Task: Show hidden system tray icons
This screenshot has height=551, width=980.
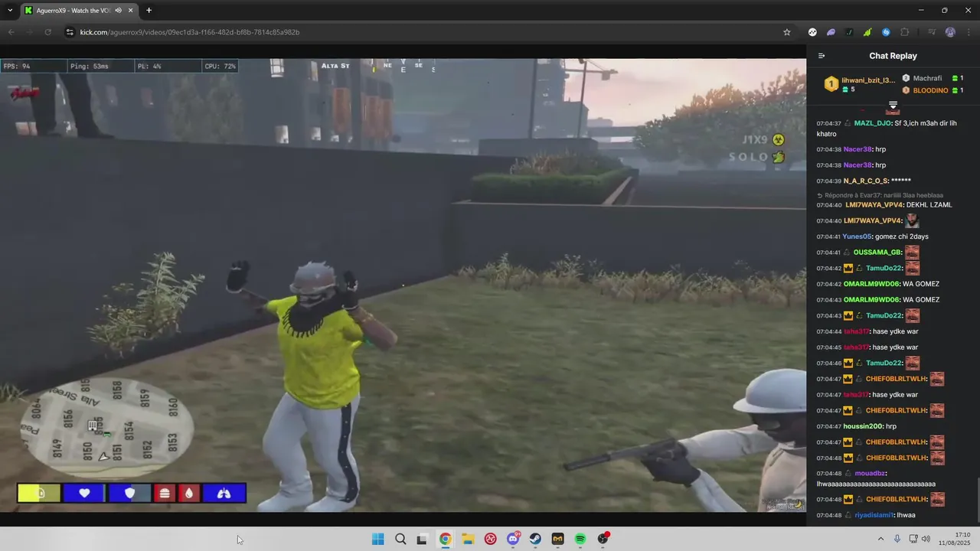Action: [x=880, y=539]
